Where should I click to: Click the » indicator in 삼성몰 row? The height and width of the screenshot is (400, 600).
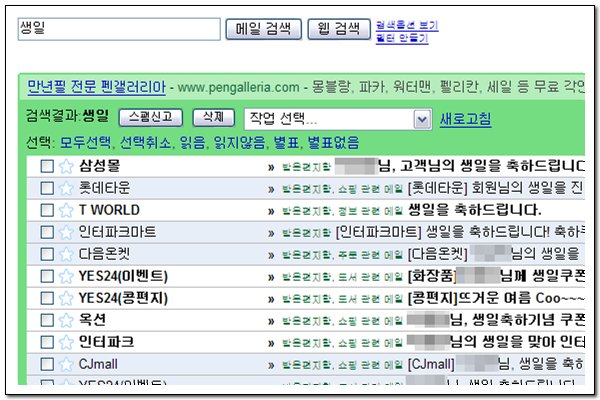click(x=271, y=167)
